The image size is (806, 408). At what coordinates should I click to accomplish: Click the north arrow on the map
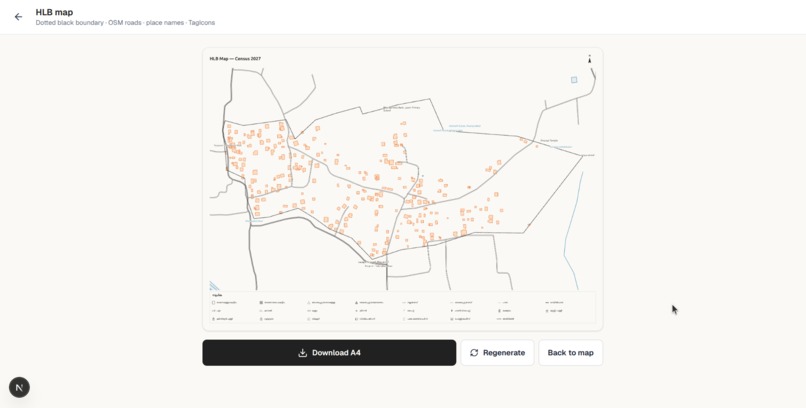(x=590, y=60)
